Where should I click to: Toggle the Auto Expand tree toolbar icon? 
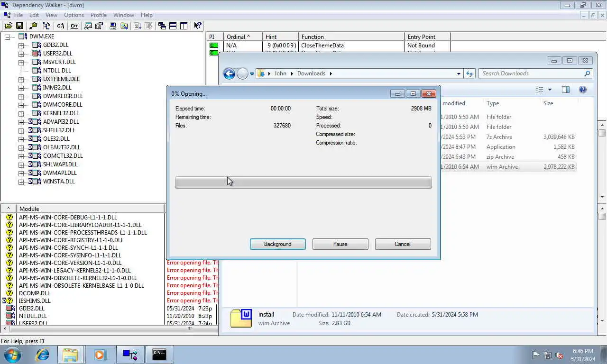(x=46, y=26)
